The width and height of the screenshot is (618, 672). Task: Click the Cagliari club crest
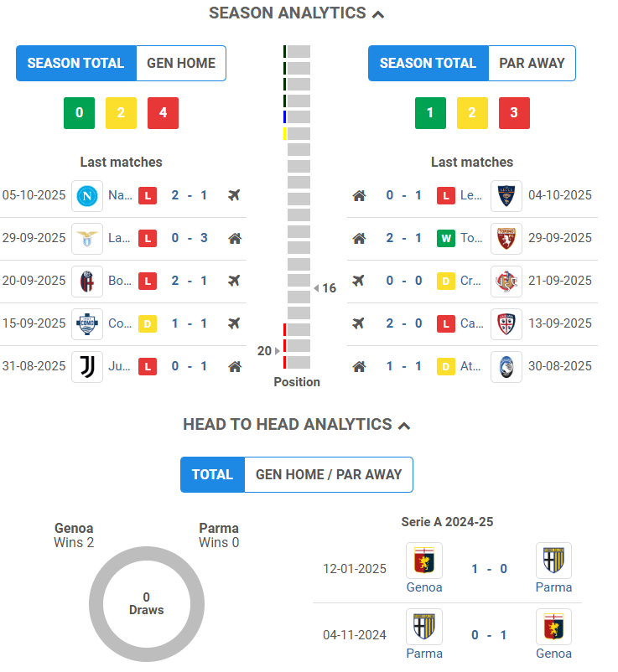[x=506, y=323]
